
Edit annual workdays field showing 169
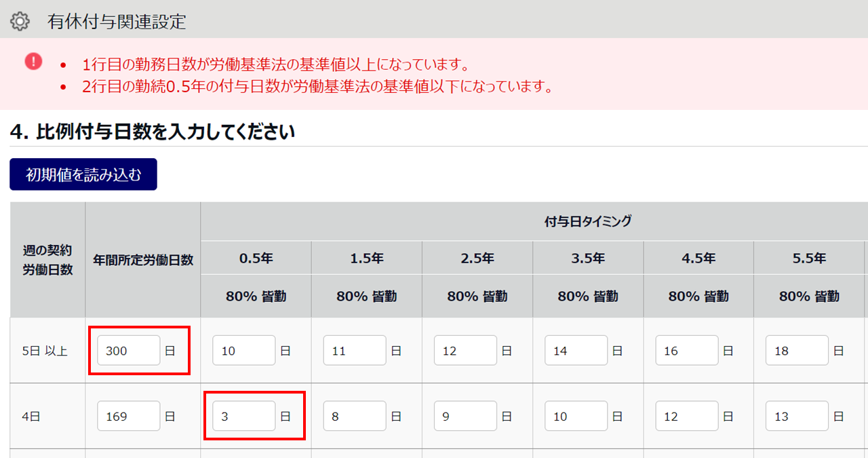(129, 416)
